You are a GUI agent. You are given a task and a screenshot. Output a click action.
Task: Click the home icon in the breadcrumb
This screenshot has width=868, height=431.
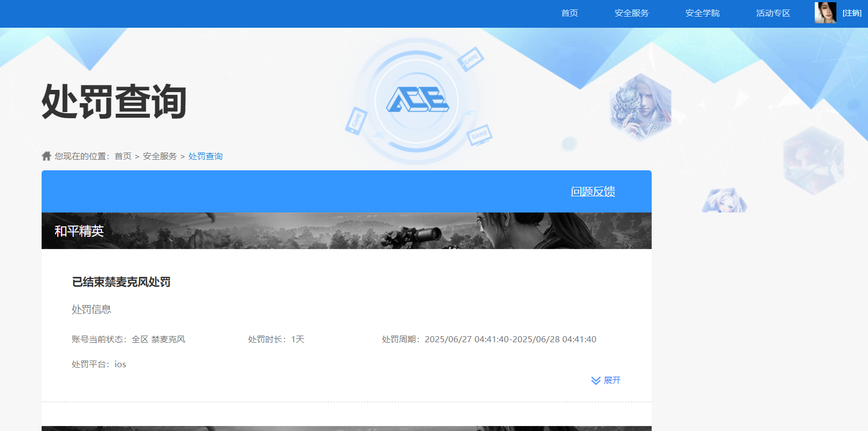pyautogui.click(x=47, y=156)
